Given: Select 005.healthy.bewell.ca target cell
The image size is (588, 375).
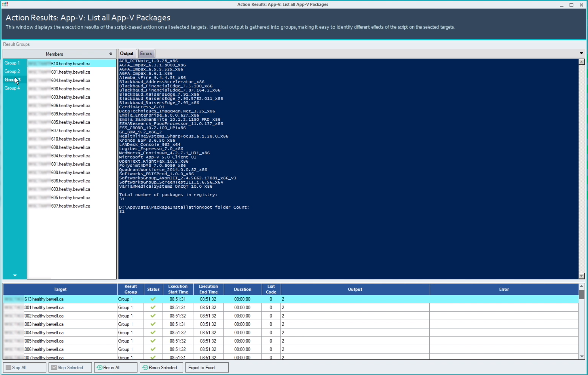Looking at the screenshot, I should [60, 341].
